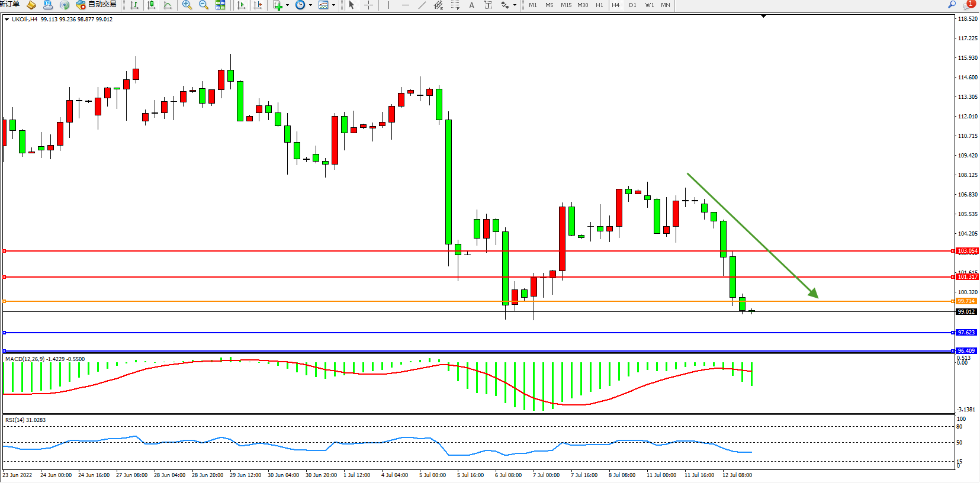Switch chart to candlestick mode

pos(151,5)
